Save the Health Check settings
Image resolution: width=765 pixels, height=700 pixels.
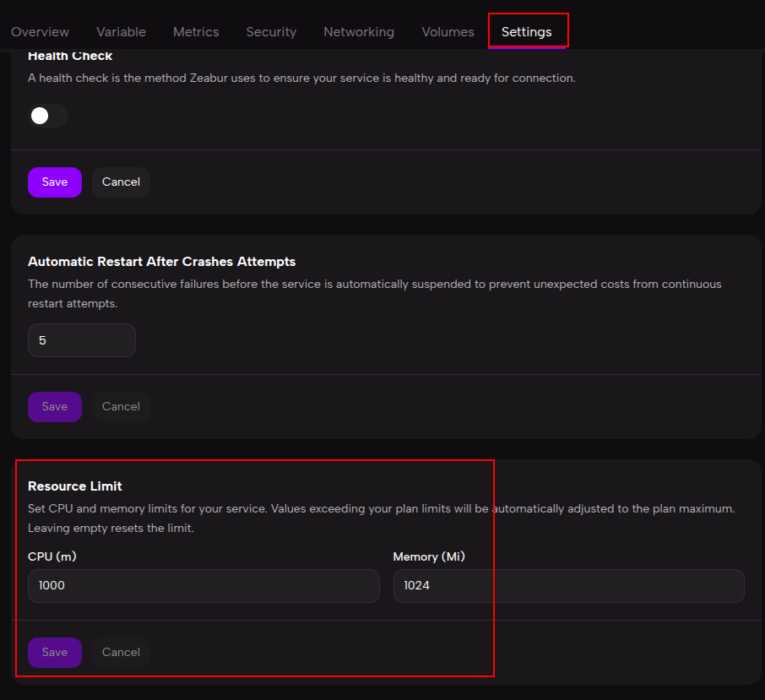click(55, 182)
